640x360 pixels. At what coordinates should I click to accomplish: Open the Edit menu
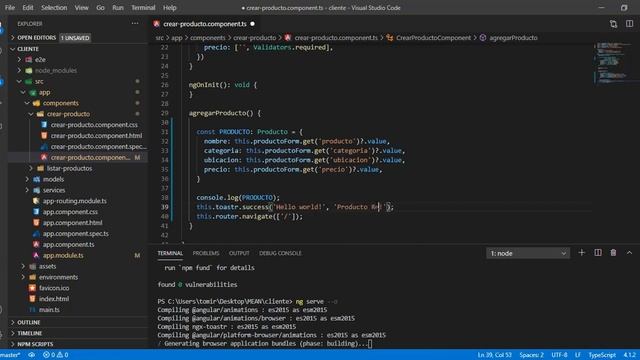[x=28, y=8]
